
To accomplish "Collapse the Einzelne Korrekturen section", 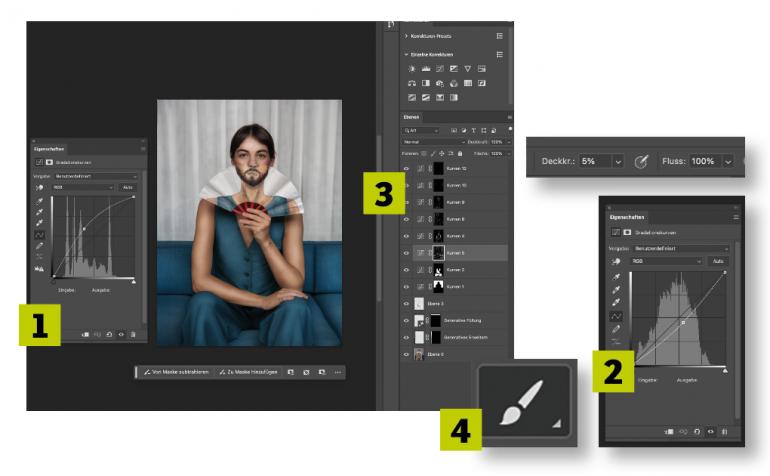I will (406, 54).
